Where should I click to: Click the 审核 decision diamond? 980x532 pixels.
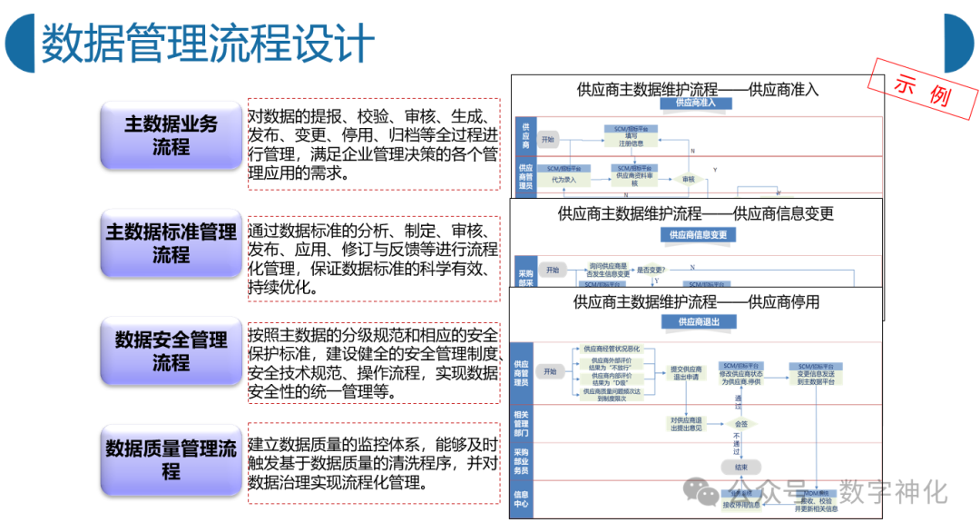[689, 180]
